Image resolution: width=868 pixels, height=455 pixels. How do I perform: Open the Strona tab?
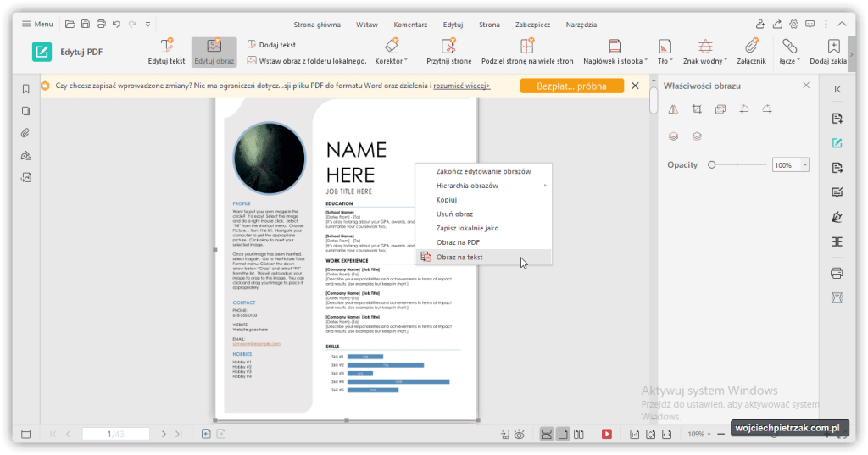[x=489, y=25]
